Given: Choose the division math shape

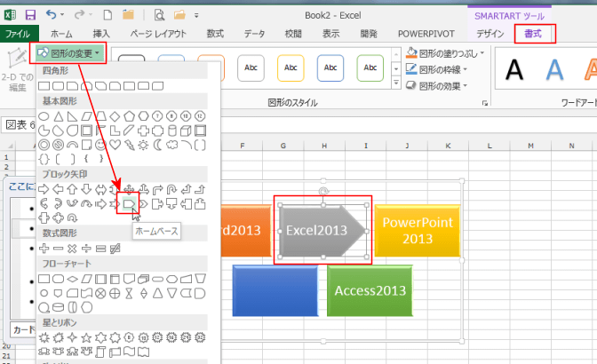Looking at the screenshot, I should point(86,249).
